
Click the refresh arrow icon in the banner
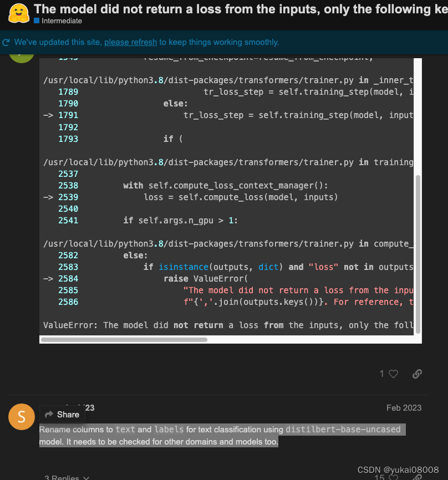6,42
